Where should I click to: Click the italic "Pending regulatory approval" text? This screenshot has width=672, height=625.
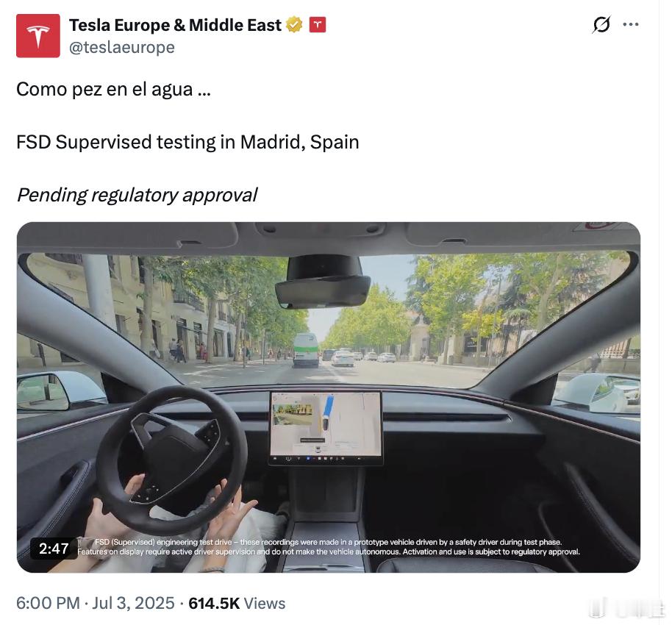[x=137, y=195]
